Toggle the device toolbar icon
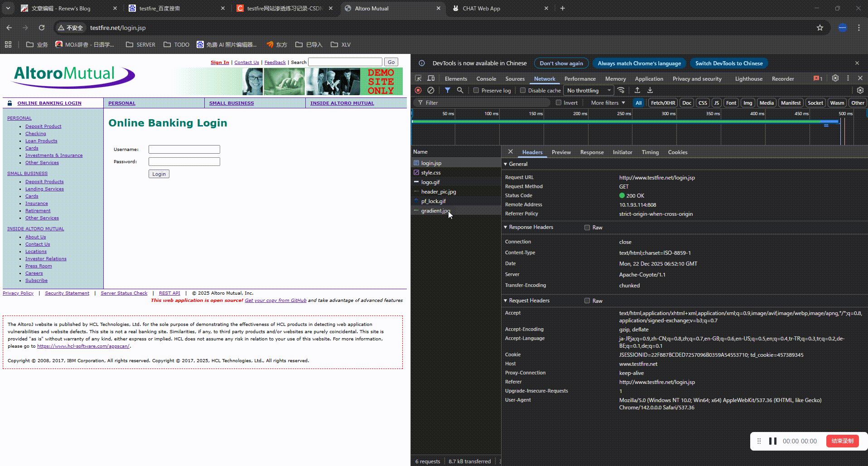Viewport: 868px width, 466px height. tap(431, 78)
